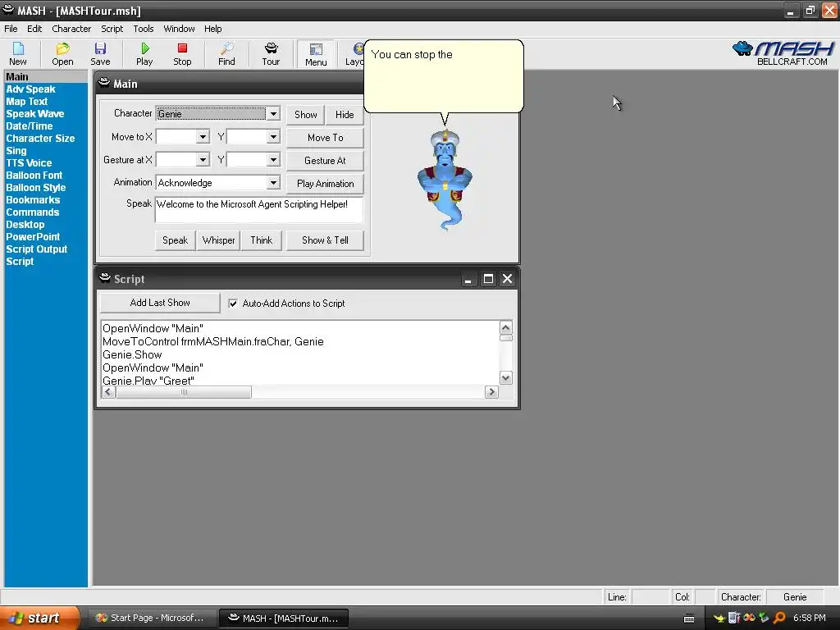Click the MASH taskbar button
This screenshot has width=840, height=630.
pos(285,619)
